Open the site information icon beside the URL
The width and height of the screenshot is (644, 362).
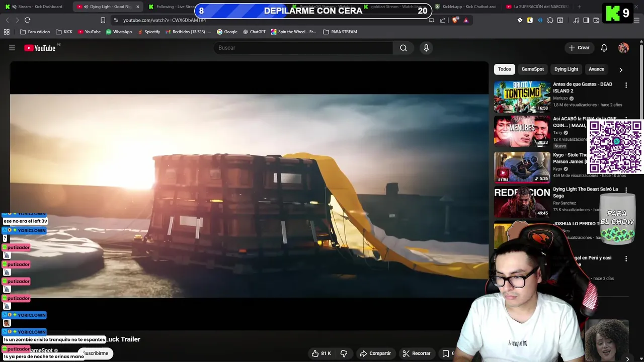[x=116, y=20]
